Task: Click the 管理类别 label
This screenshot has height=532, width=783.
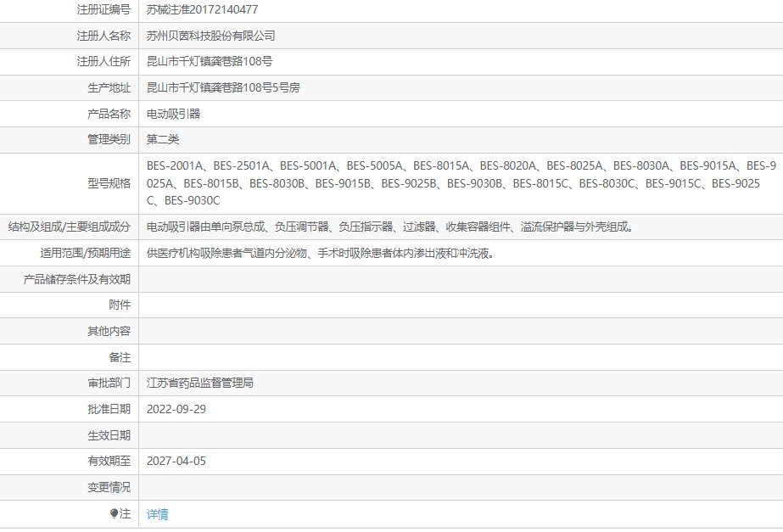Action: point(109,139)
